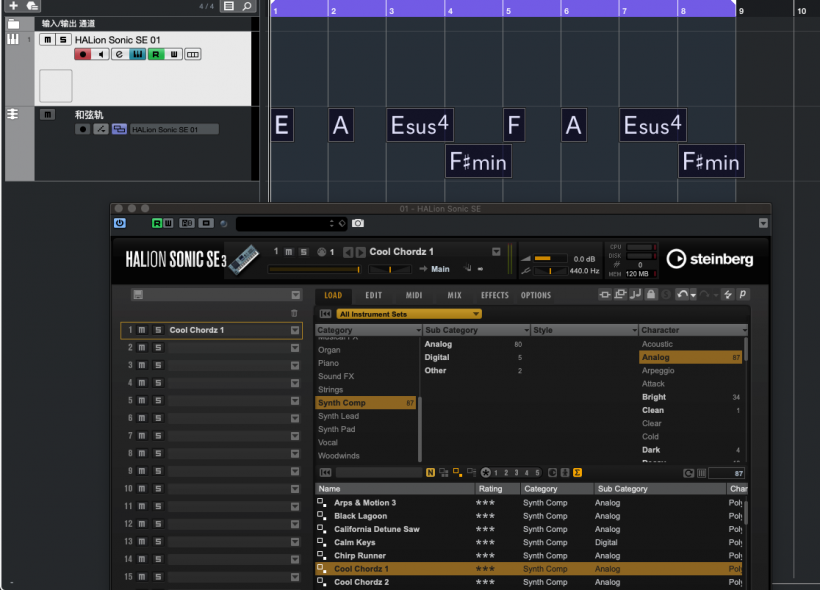This screenshot has height=590, width=820.
Task: Sort results by Rating column header
Action: pyautogui.click(x=490, y=489)
